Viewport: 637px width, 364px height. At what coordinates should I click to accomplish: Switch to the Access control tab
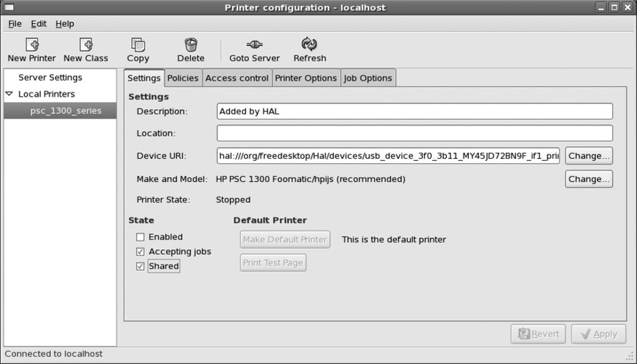pyautogui.click(x=237, y=78)
